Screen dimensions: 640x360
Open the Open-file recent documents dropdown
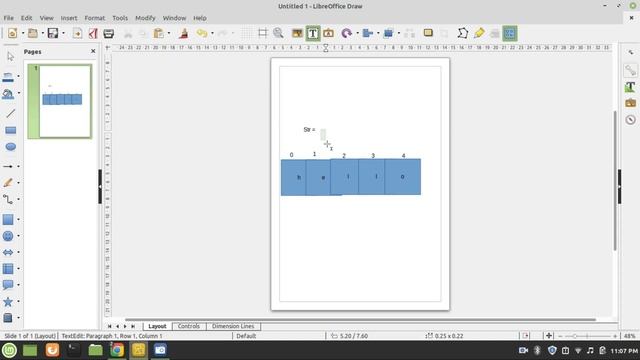(42, 33)
